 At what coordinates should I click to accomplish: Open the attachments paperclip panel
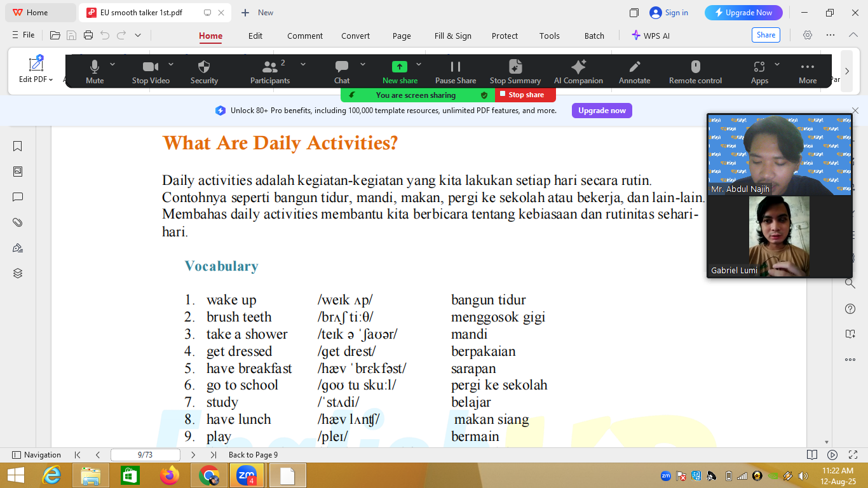click(x=18, y=222)
